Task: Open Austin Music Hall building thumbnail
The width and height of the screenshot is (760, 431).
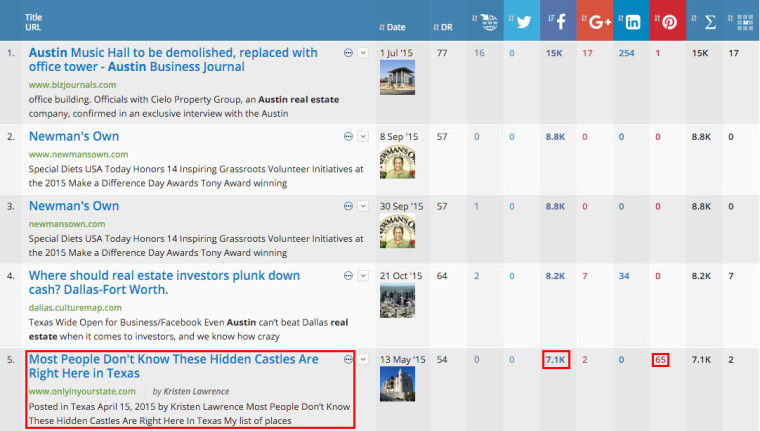Action: point(397,78)
